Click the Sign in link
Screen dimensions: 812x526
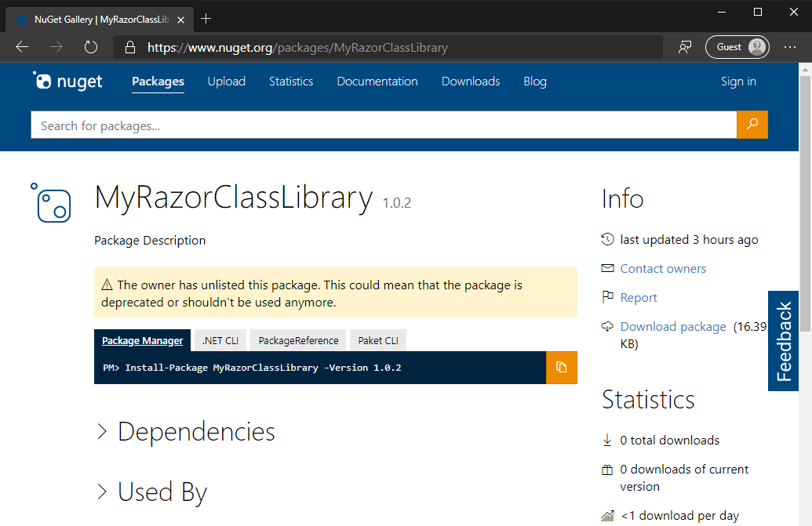coord(738,82)
